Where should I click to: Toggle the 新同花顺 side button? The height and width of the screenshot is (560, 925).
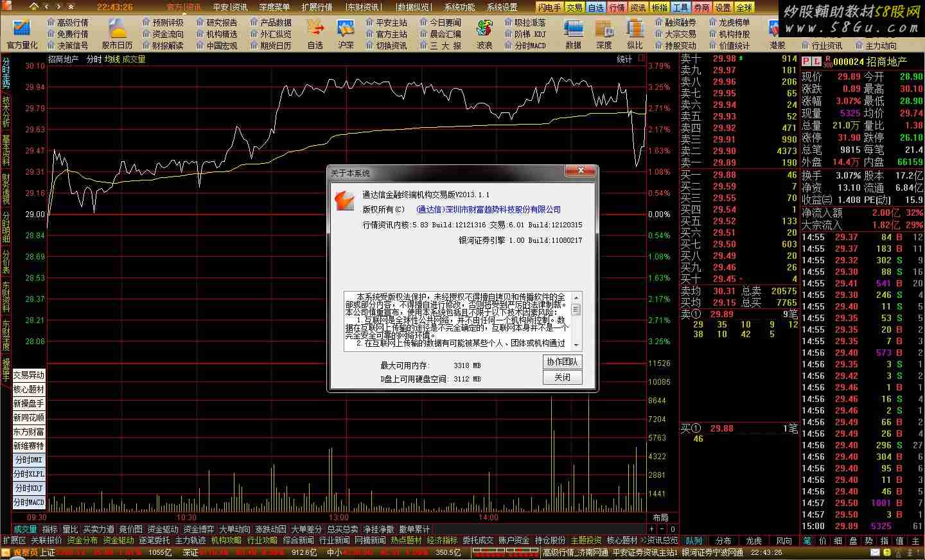point(29,417)
